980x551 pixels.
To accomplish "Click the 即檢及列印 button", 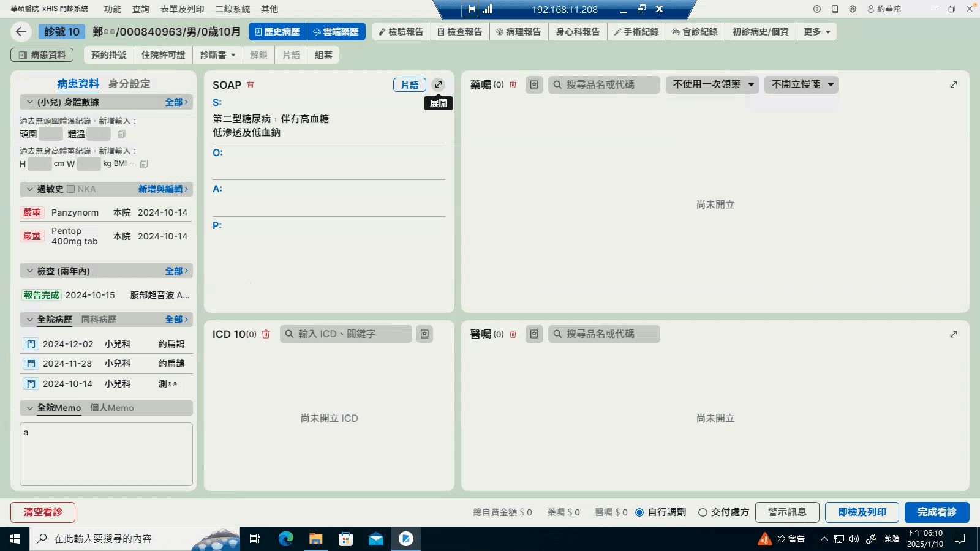I will click(862, 512).
